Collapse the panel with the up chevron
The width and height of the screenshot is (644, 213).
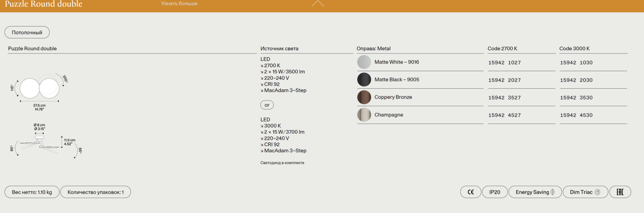point(318,4)
